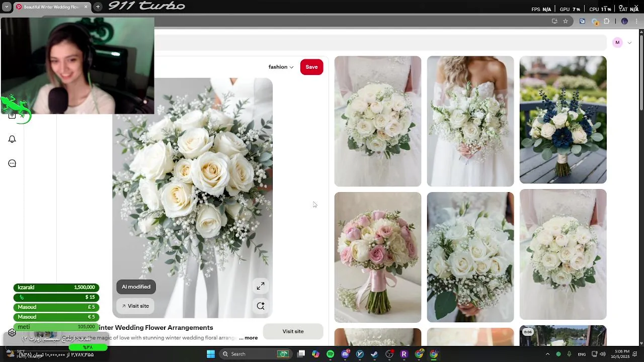
Task: Open the 'fashion' board dropdown
Action: point(281,67)
